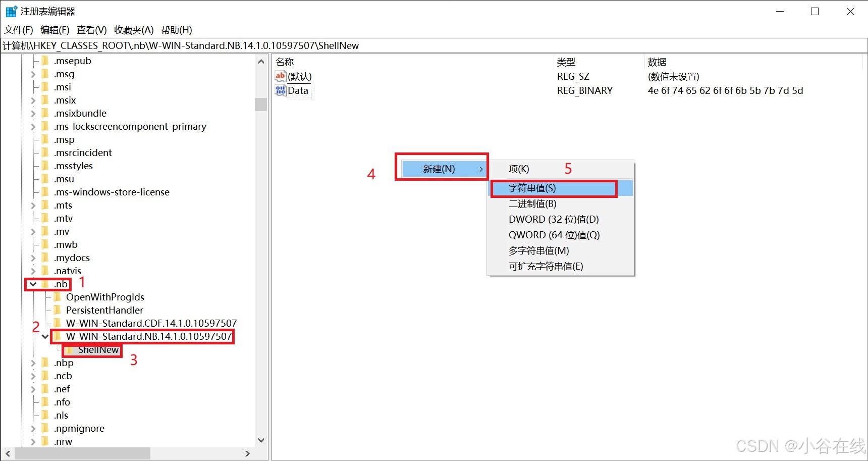Click the (默认) string value icon

pyautogui.click(x=281, y=76)
